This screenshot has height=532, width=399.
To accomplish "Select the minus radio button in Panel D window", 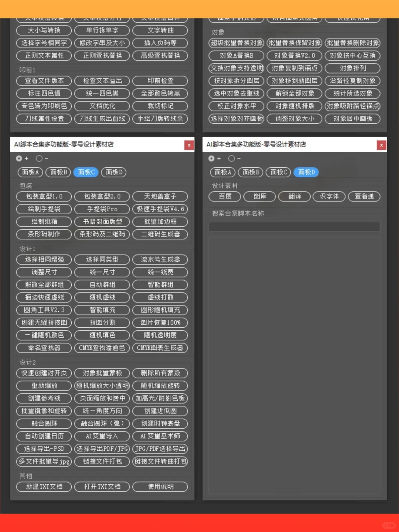I will pos(231,158).
